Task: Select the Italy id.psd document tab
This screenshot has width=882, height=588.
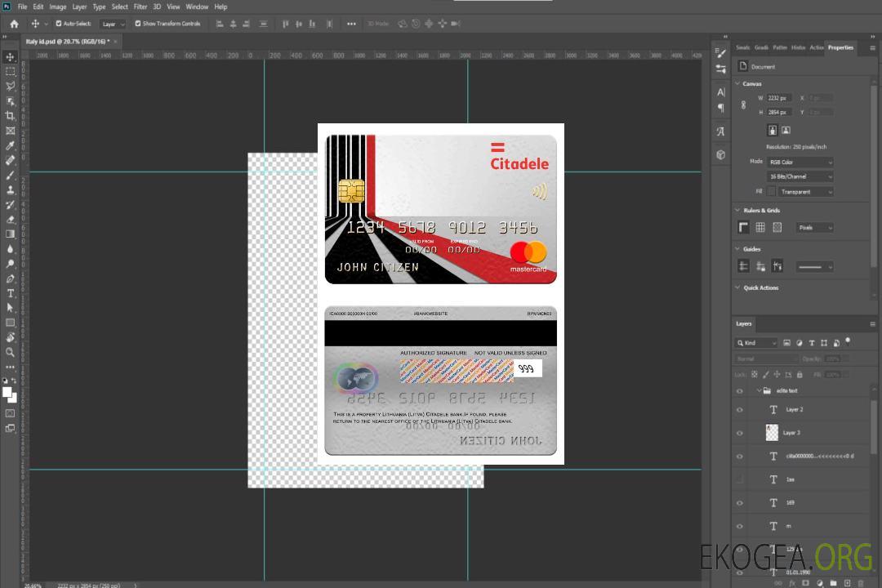Action: [x=67, y=42]
